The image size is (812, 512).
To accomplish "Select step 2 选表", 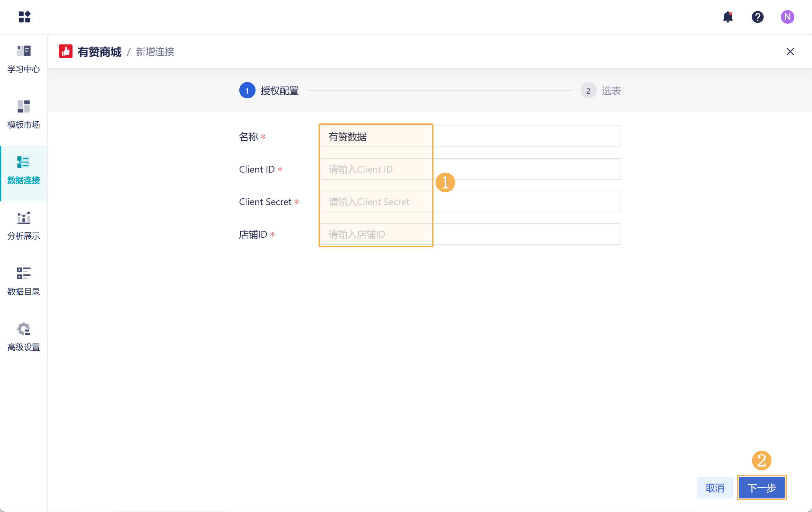I will pyautogui.click(x=601, y=91).
